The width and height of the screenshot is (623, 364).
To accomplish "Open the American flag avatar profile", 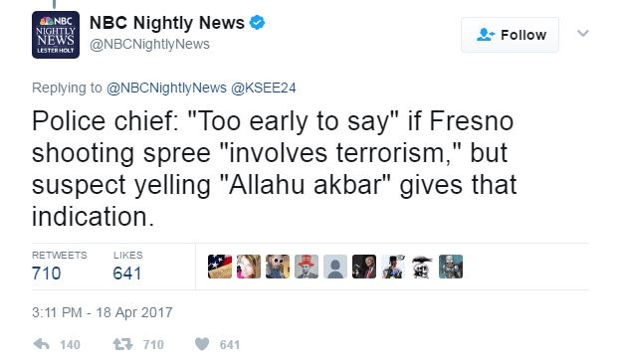I will pyautogui.click(x=220, y=267).
